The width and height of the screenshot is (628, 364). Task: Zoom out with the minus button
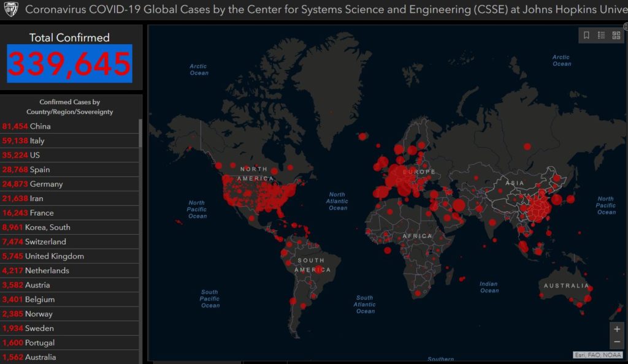tap(617, 342)
